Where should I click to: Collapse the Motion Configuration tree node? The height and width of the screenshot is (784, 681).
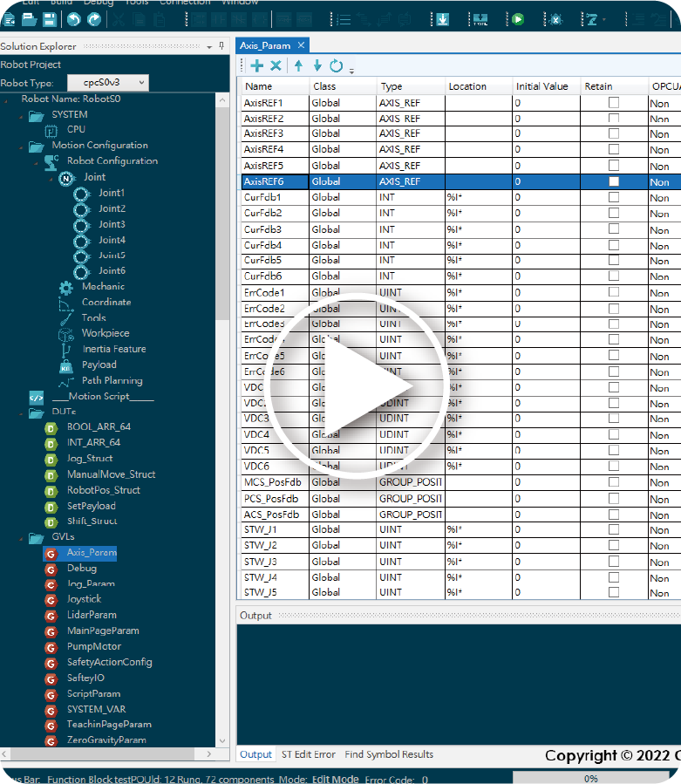click(20, 146)
